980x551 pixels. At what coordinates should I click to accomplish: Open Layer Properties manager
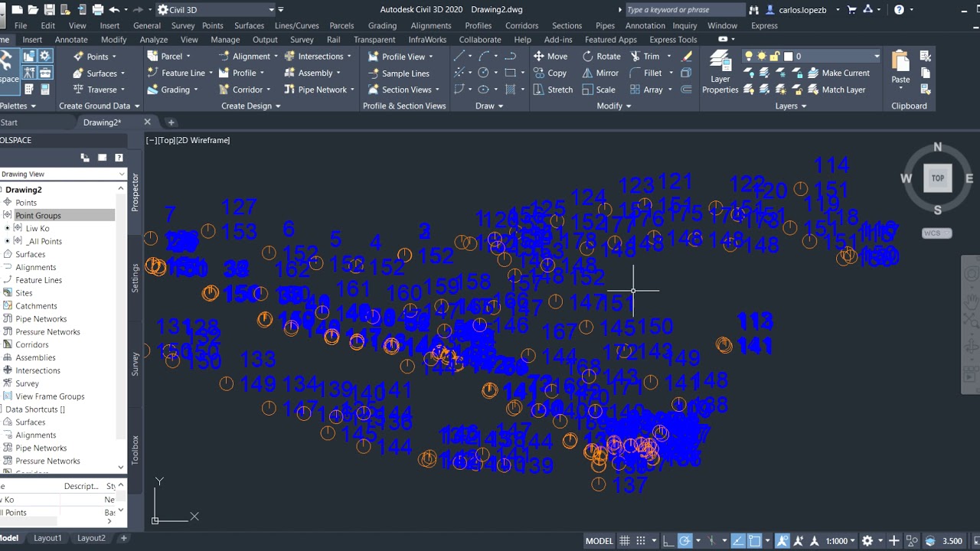click(x=720, y=73)
